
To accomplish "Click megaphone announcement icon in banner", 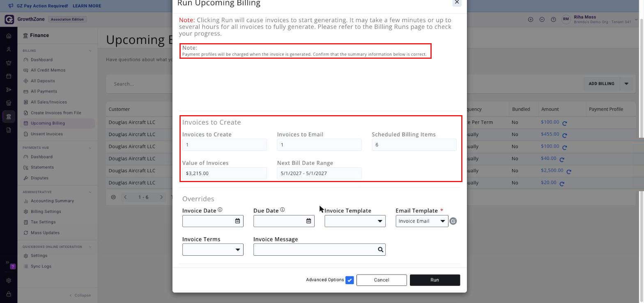I will pos(10,6).
